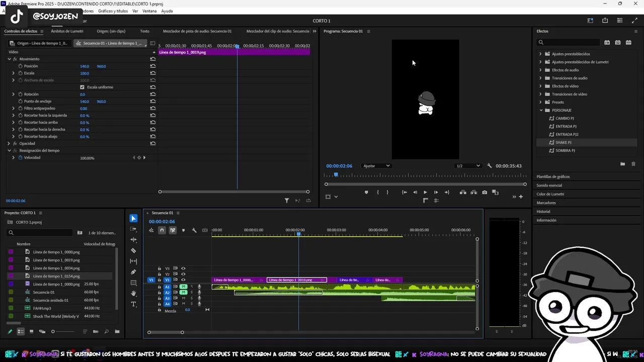Delete custom item in Effects panel
Screen dimensions: 644x362
633,164
